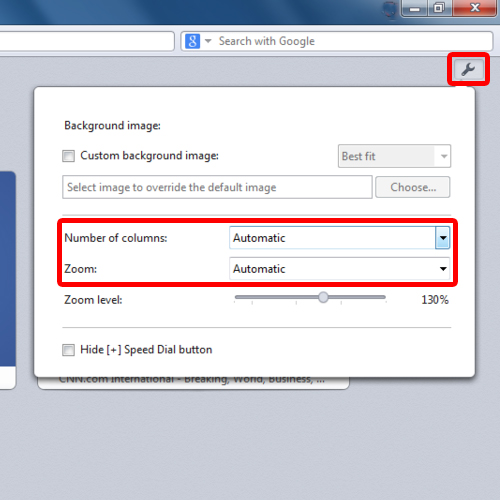This screenshot has width=500, height=500.
Task: Close the browser window
Action: (475, 8)
